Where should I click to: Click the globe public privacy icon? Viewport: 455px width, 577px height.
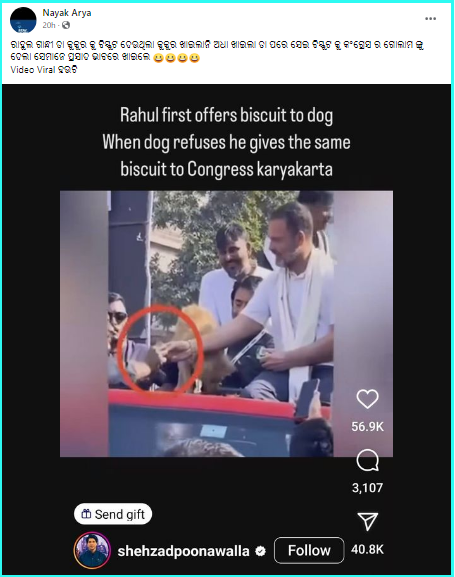(x=66, y=25)
